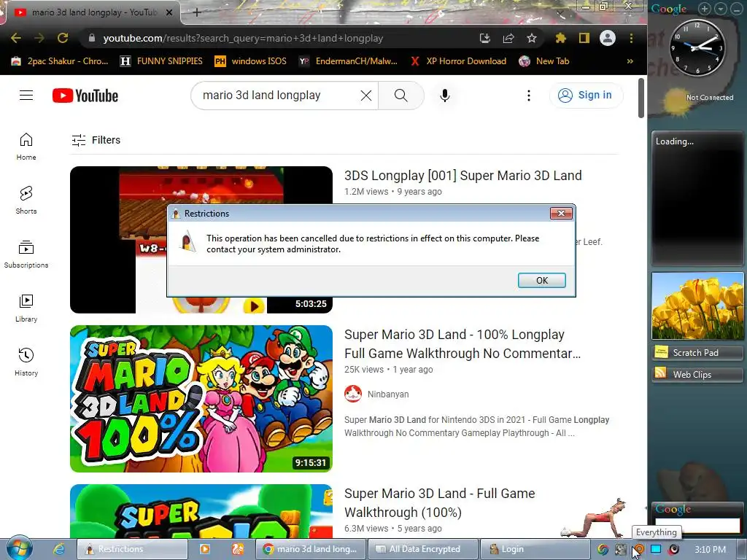Open Super Mario 3D Land - 100% Longplay title
The width and height of the screenshot is (747, 560).
[462, 344]
